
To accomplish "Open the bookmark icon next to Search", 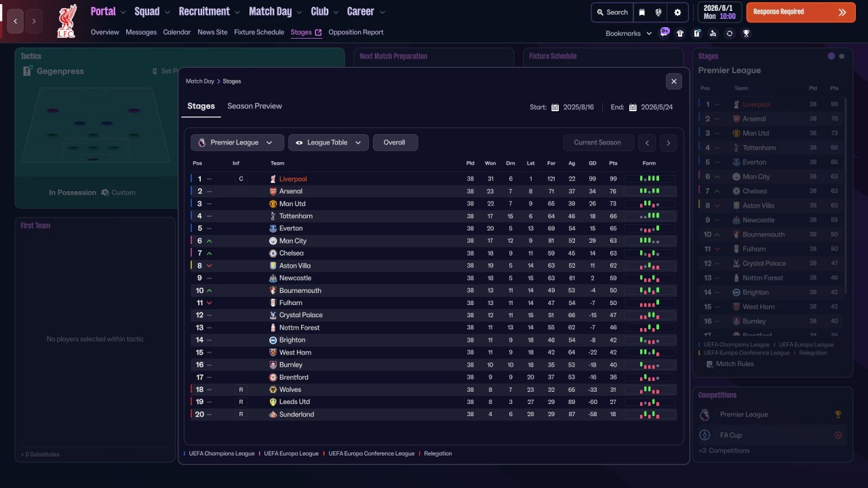I will point(642,12).
